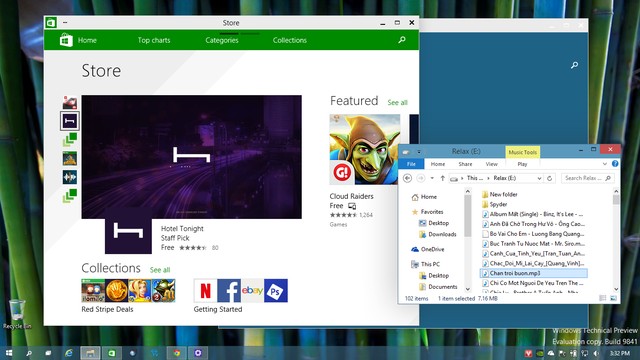This screenshot has height=360, width=640.
Task: Open the Hotel Tonight app listing text
Action: (x=182, y=229)
